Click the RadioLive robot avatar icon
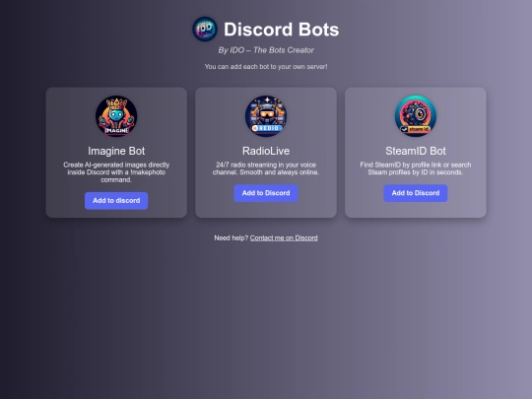The width and height of the screenshot is (532, 399). pos(266,116)
